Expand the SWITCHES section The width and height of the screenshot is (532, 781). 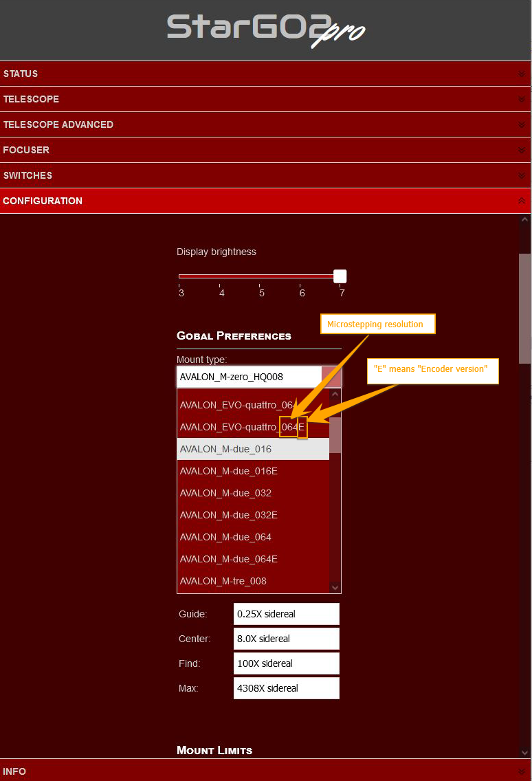click(265, 175)
